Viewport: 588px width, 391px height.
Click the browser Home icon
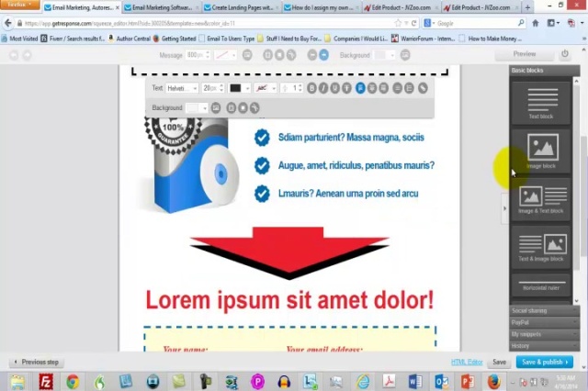click(x=536, y=23)
